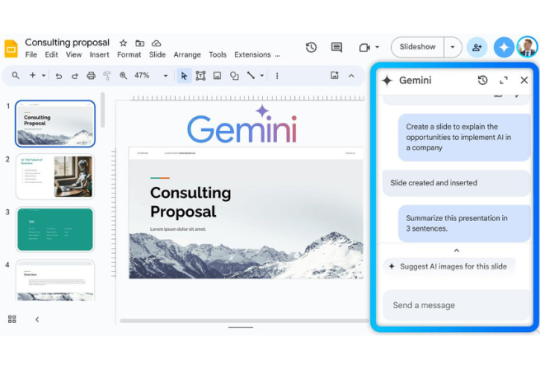Open the Arrange menu
The image size is (540, 370).
(x=187, y=55)
